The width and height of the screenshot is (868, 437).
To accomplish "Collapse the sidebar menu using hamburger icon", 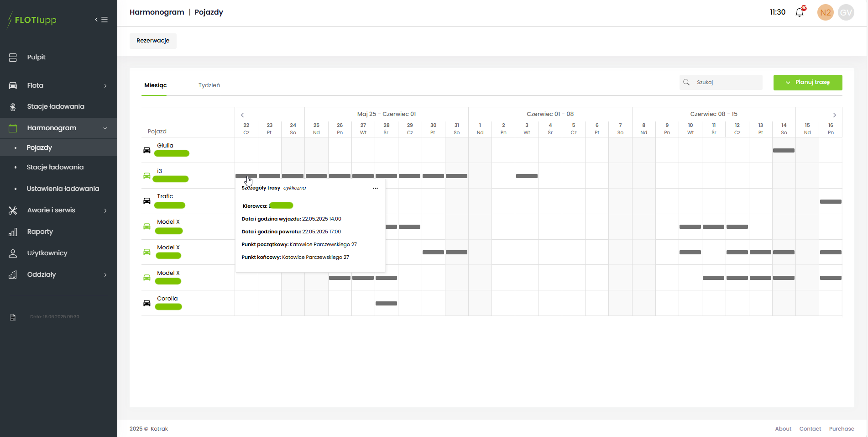I will (102, 20).
